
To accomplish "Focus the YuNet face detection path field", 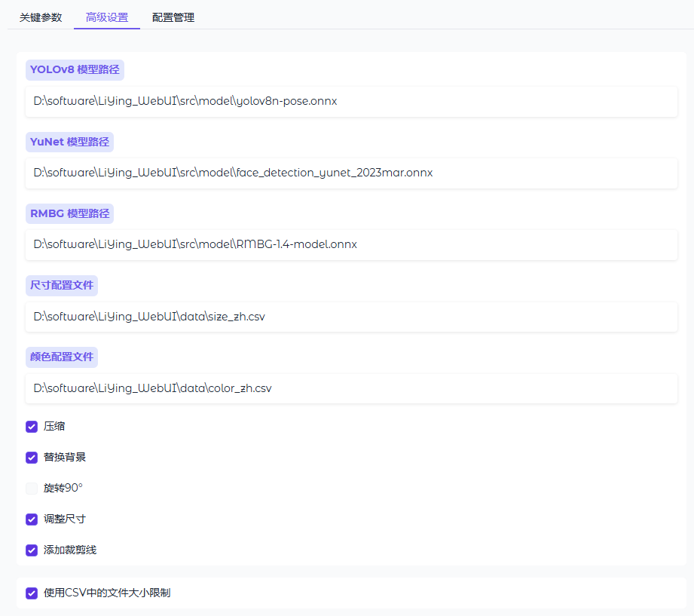I will [351, 173].
